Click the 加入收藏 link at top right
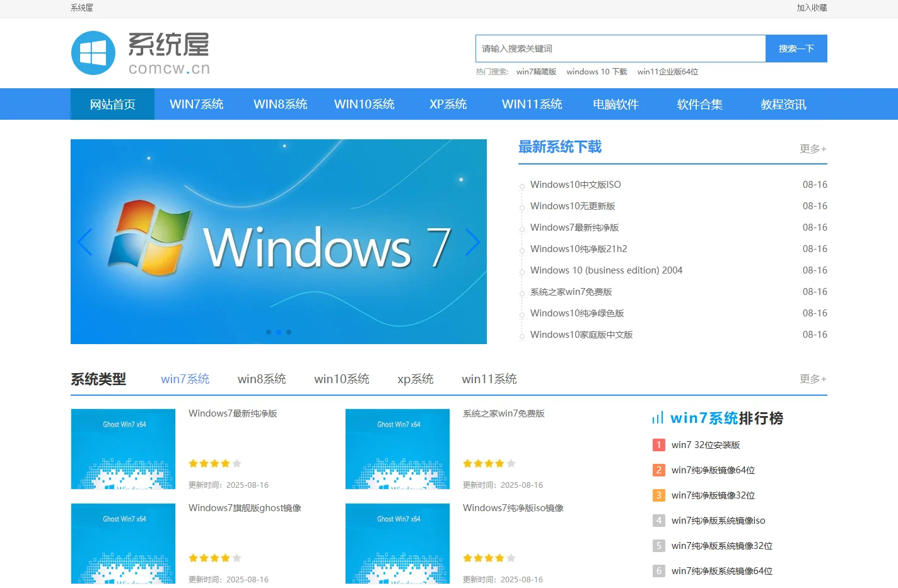898x588 pixels. 812,8
